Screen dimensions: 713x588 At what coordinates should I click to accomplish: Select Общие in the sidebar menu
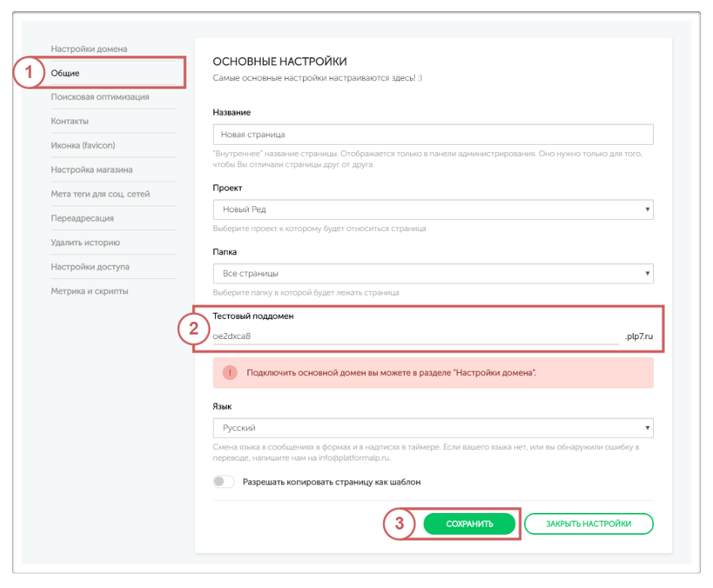tap(65, 73)
